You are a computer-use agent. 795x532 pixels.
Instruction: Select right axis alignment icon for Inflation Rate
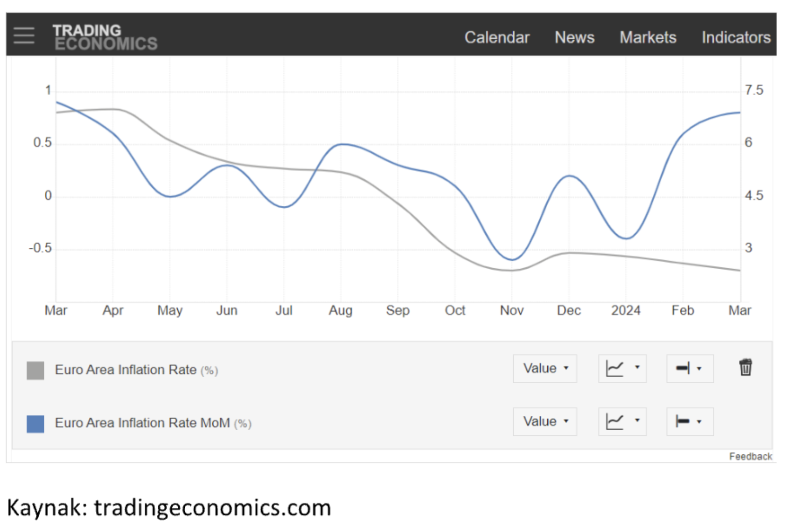(x=683, y=368)
